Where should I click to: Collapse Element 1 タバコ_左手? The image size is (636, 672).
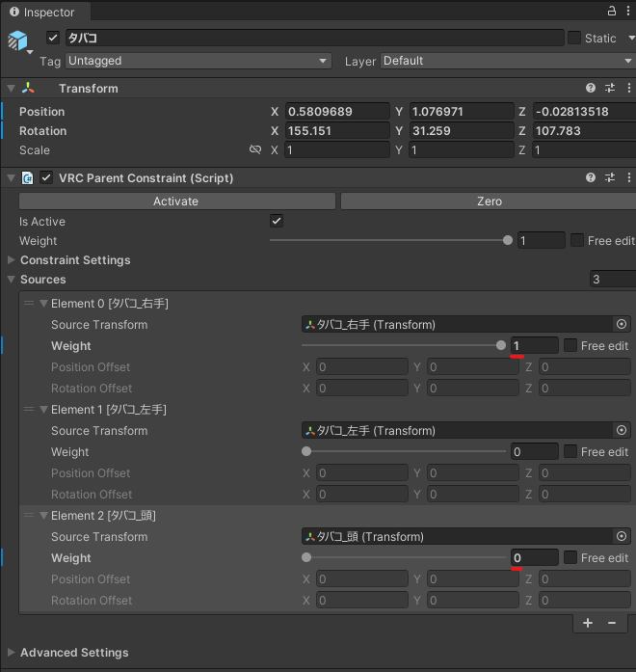coord(43,410)
